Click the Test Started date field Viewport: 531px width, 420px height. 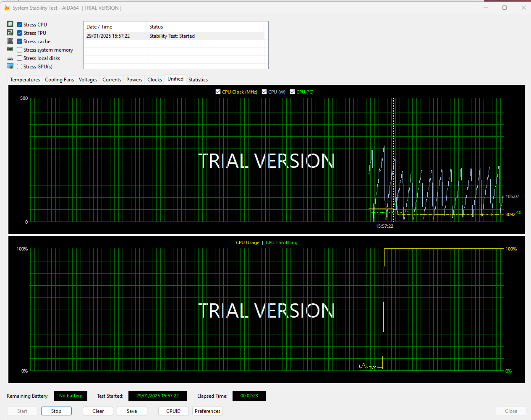click(x=158, y=396)
